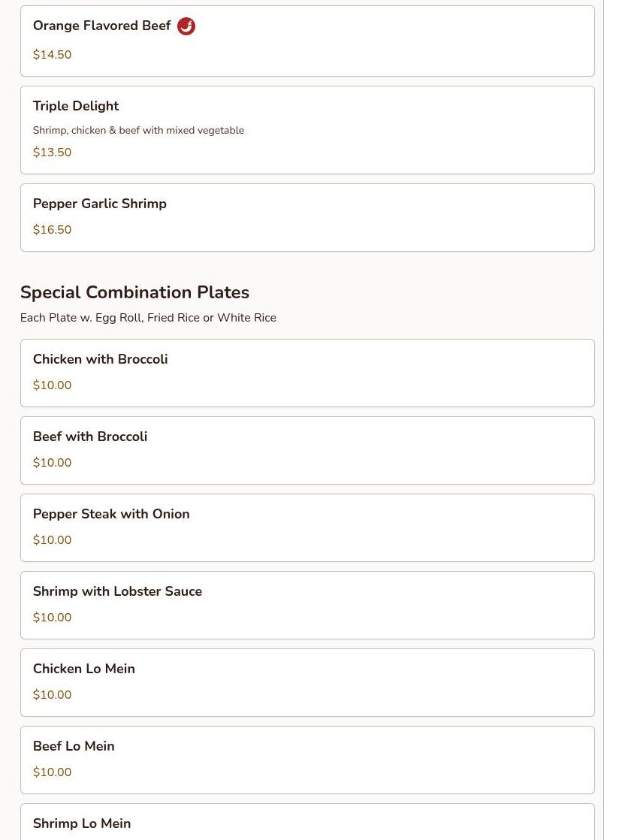Open the Beef Lo Mein item card
This screenshot has width=619, height=840.
[x=307, y=760]
